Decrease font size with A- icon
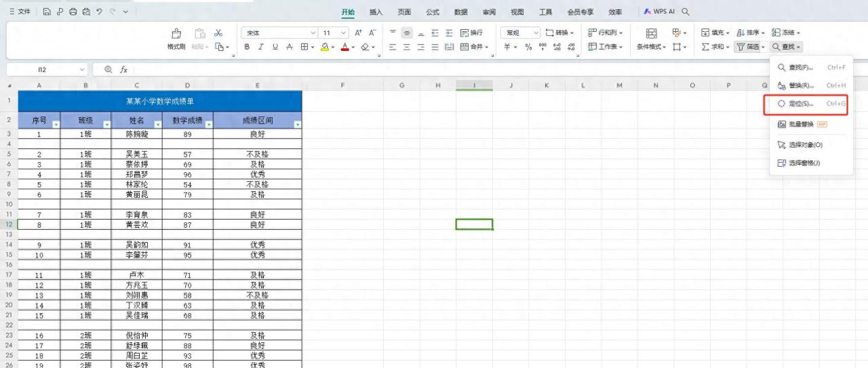868x368 pixels. (x=372, y=33)
